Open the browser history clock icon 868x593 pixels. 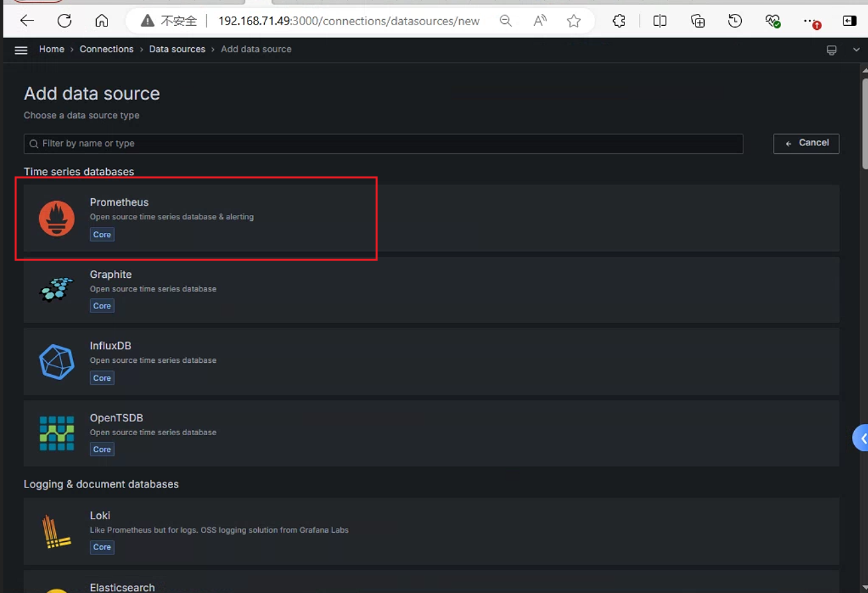point(735,21)
